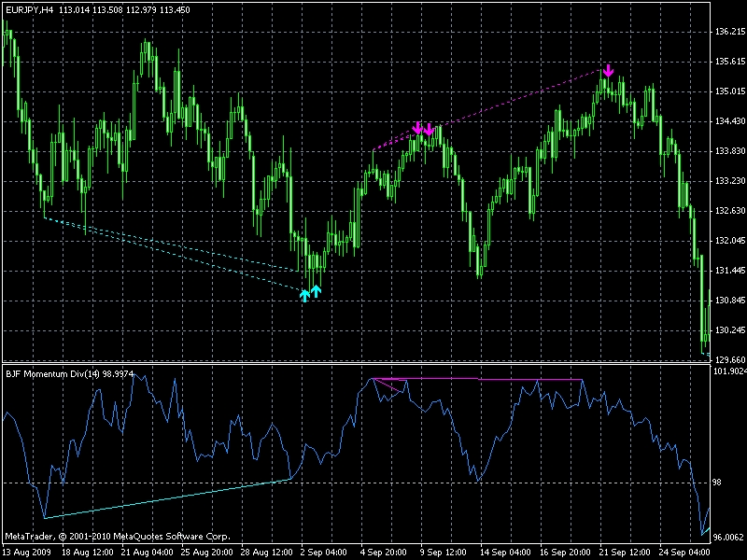Image resolution: width=747 pixels, height=560 pixels.
Task: Click the 133.230 price axis value
Action: coord(726,181)
